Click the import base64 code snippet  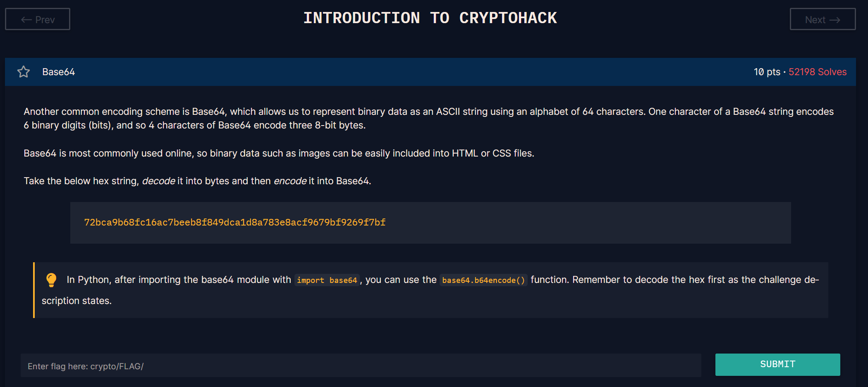(x=327, y=280)
